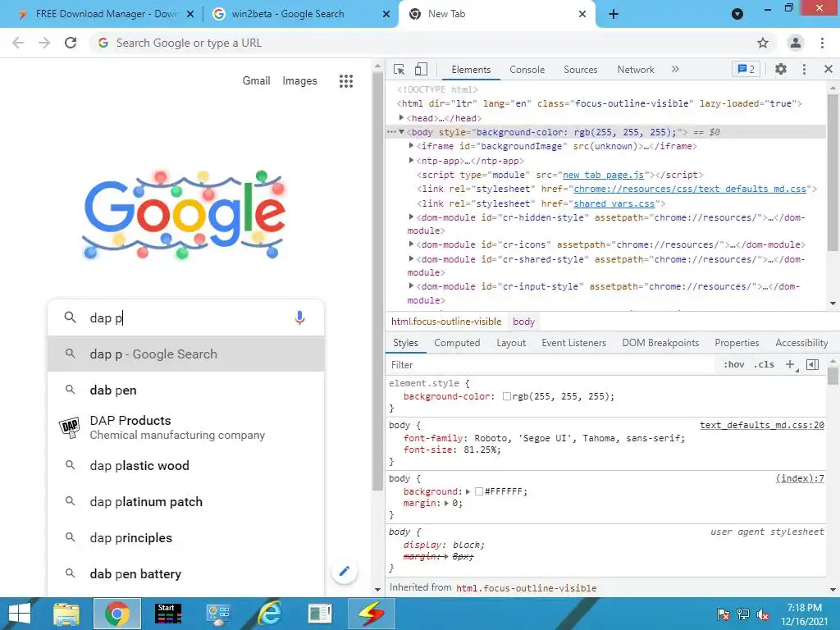Viewport: 840px width, 630px height.
Task: Select the html.focus-outline-visible breadcrumb
Action: 445,322
